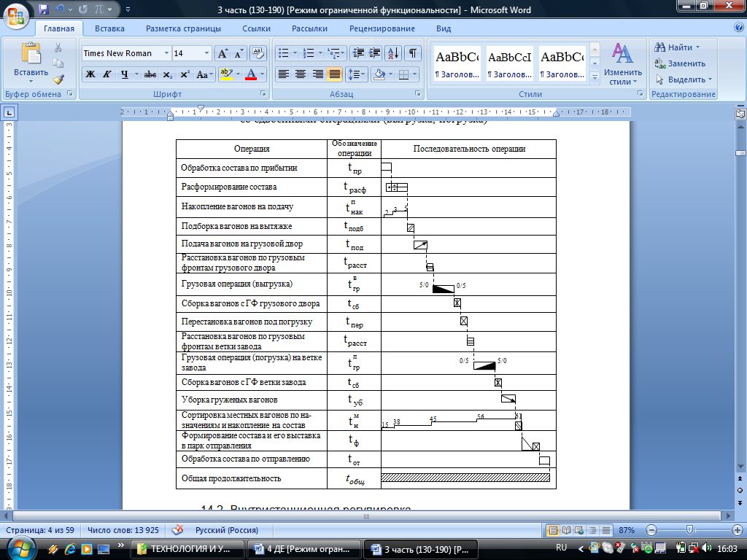Image resolution: width=747 pixels, height=560 pixels.
Task: Open borders dropdown in paragraph group
Action: tap(415, 74)
